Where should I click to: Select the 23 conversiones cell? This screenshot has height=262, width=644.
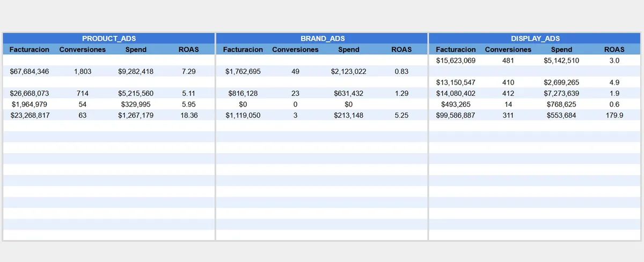(x=296, y=93)
